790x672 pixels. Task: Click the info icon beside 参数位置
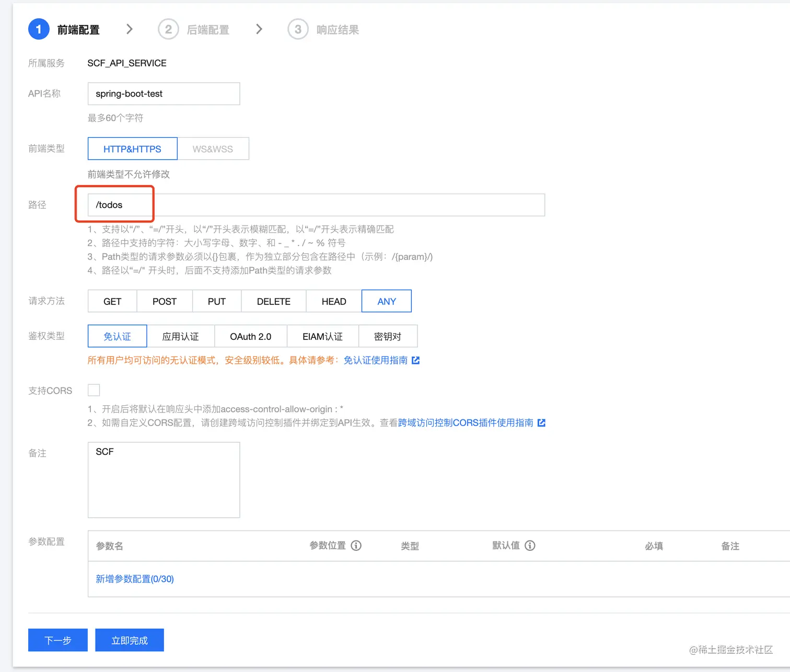tap(356, 546)
